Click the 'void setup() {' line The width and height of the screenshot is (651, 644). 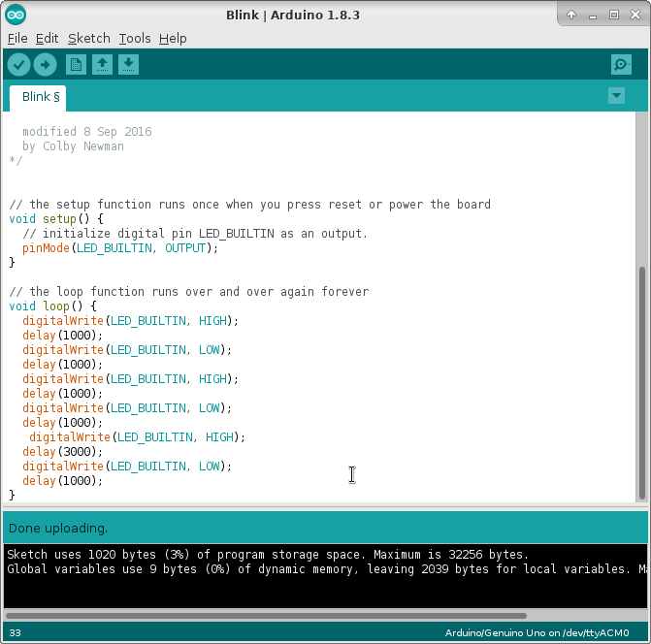56,218
